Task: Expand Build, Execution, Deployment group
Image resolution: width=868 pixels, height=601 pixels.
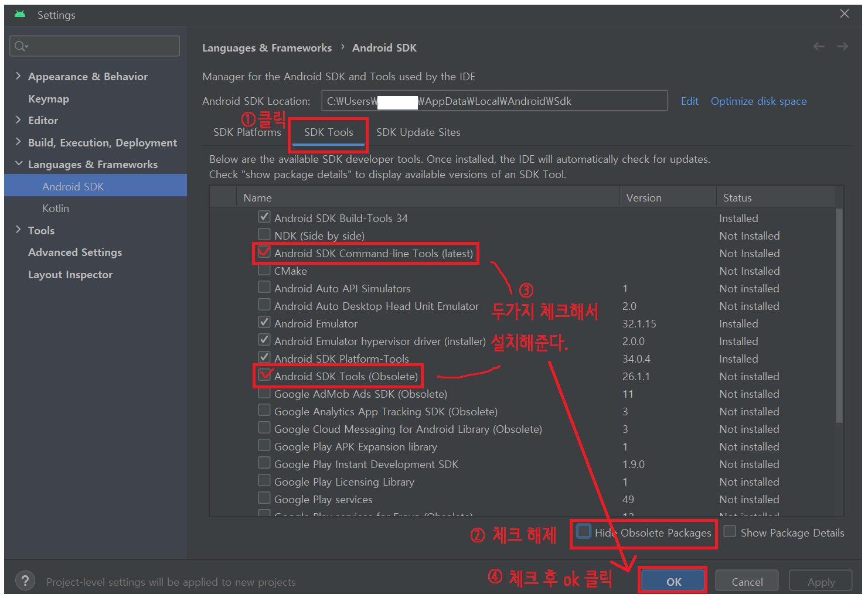Action: pyautogui.click(x=18, y=142)
